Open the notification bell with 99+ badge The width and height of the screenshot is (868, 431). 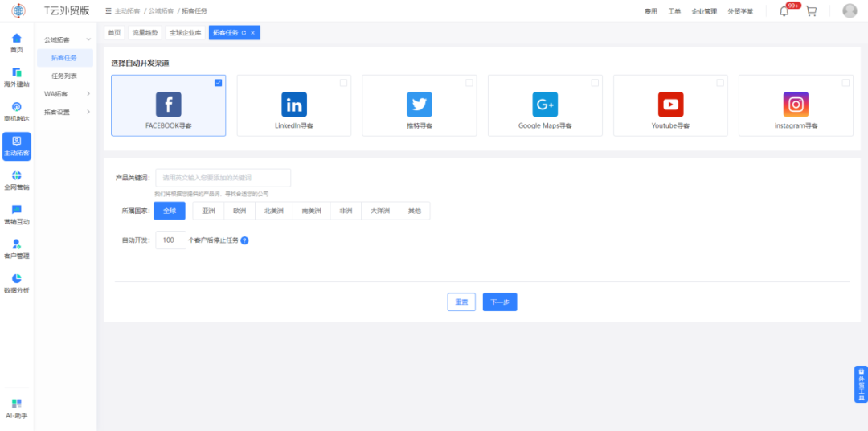click(784, 11)
